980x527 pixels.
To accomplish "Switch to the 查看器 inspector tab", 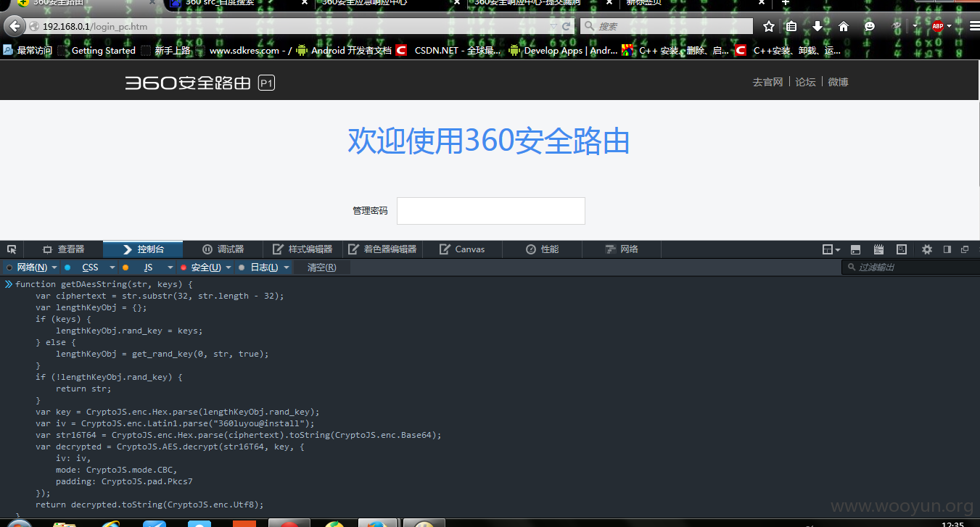I will (63, 249).
